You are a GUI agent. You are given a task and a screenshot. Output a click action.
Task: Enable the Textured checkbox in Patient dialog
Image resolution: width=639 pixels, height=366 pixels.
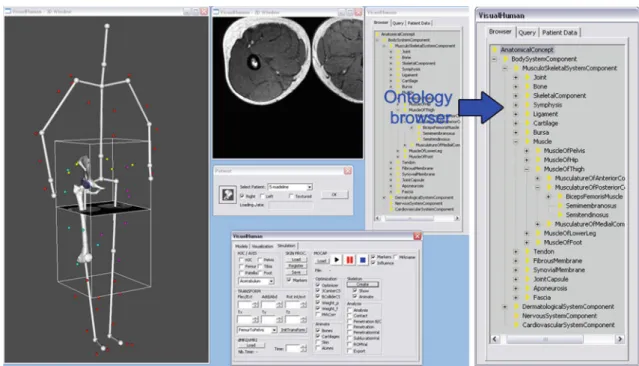(291, 196)
